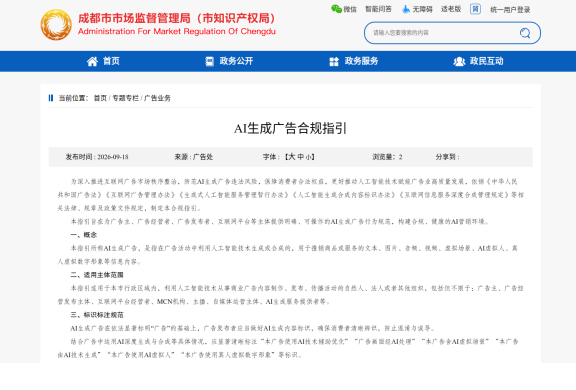Viewport: 576px width, 390px height.
Task: Click the icon beside 政务公开
Action: click(x=209, y=61)
